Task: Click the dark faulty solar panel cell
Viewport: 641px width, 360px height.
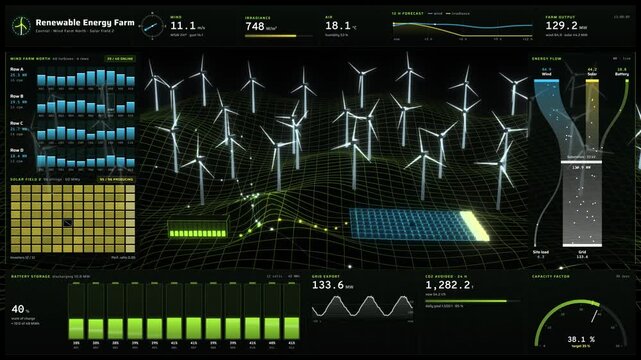Action: [x=68, y=223]
